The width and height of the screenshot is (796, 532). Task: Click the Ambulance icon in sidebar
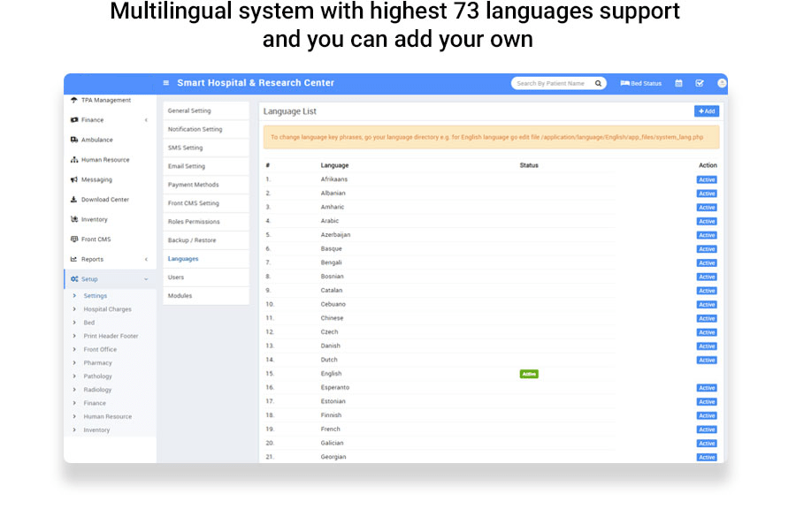coord(74,140)
